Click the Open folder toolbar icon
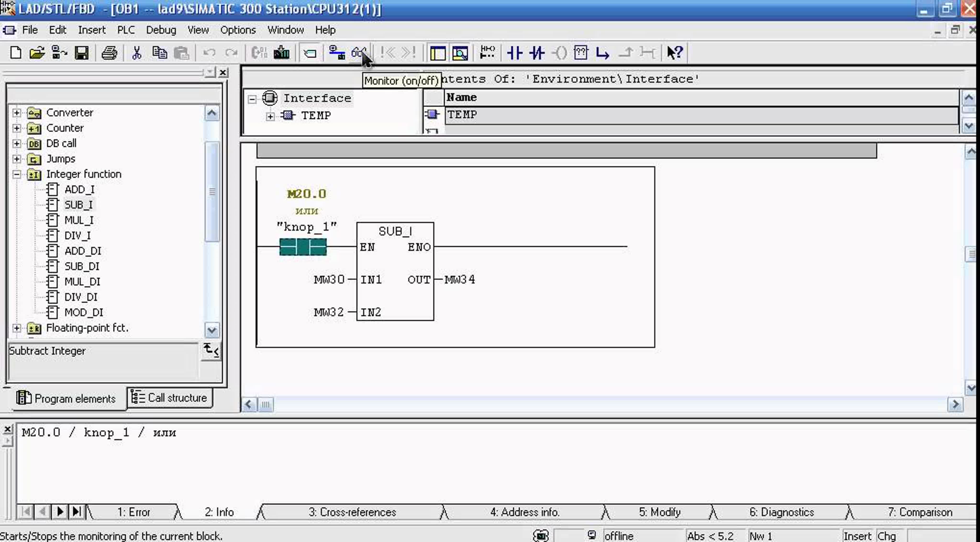 tap(37, 53)
